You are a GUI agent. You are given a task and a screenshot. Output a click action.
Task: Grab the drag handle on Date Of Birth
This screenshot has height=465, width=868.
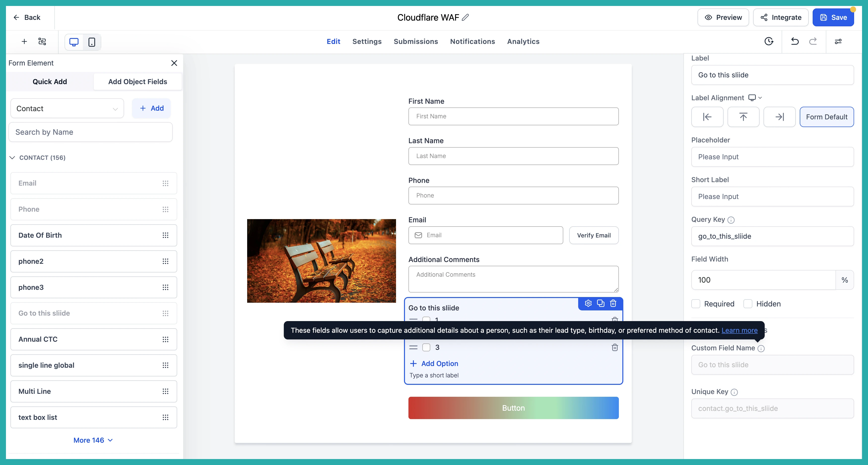pyautogui.click(x=165, y=235)
